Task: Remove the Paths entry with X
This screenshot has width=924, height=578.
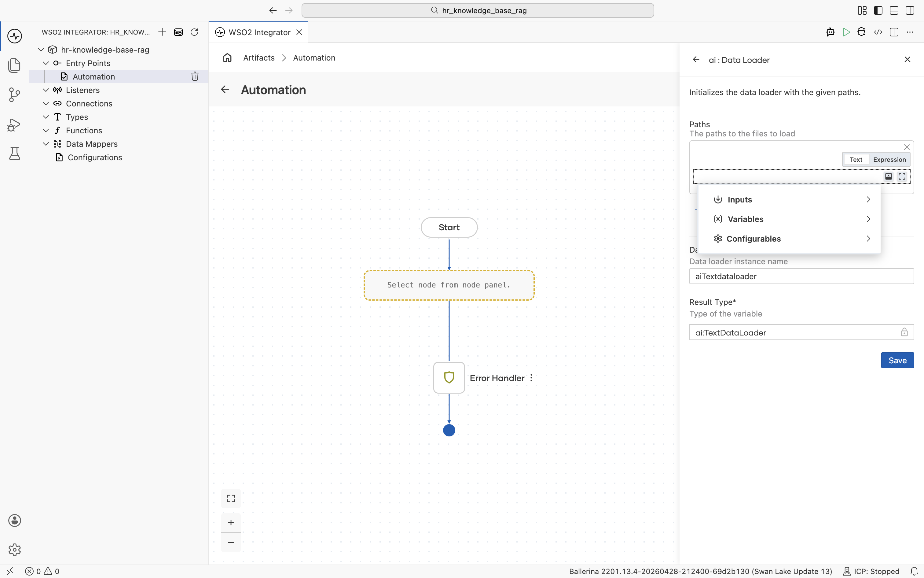Action: tap(907, 147)
